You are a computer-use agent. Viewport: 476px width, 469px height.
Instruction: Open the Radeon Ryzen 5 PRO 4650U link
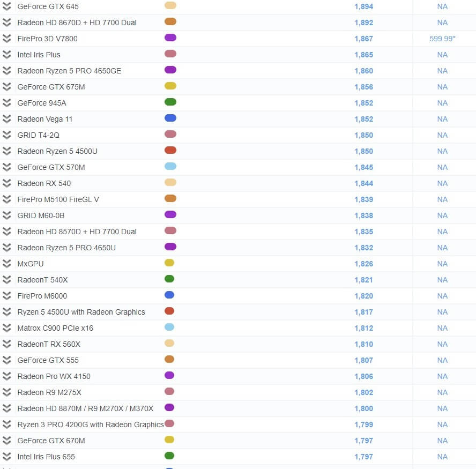pos(66,248)
